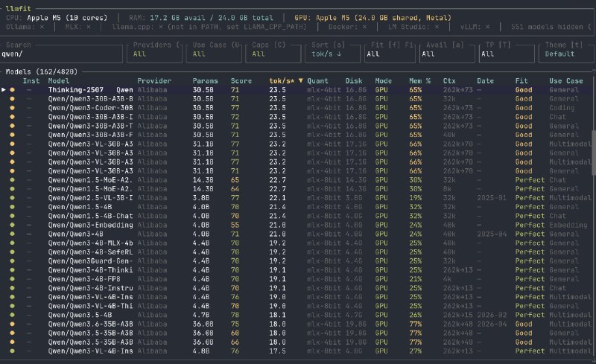596x364 pixels.
Task: Click the Score column header
Action: point(241,80)
